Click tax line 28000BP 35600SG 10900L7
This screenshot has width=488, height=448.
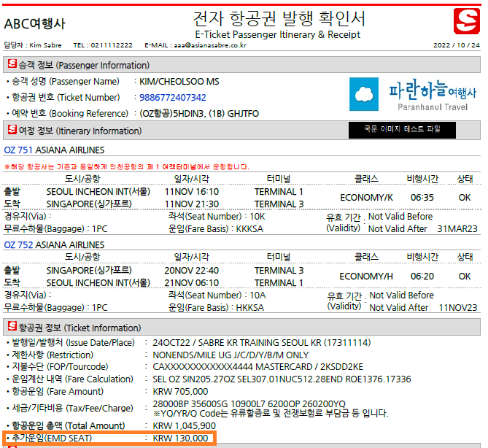coord(249,403)
